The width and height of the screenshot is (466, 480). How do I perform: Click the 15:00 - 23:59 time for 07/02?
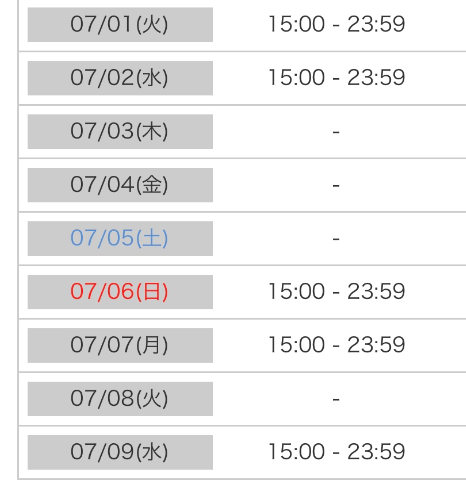click(337, 77)
